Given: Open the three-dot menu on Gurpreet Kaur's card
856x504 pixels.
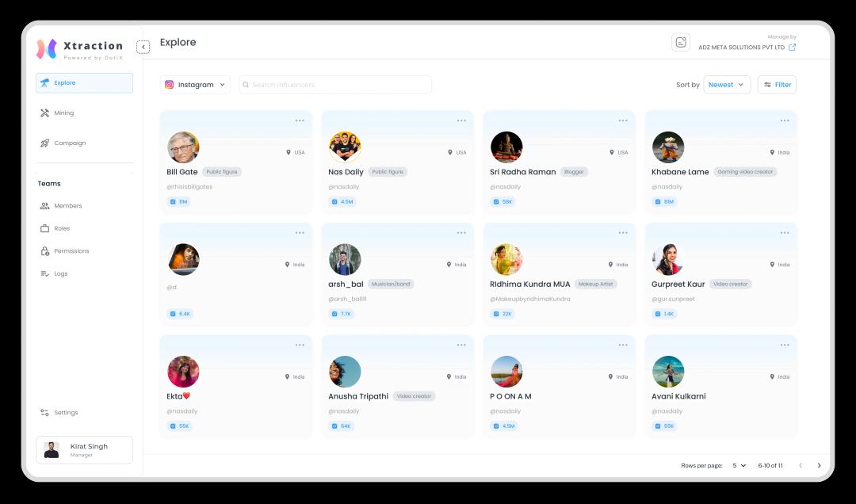Looking at the screenshot, I should coord(785,233).
